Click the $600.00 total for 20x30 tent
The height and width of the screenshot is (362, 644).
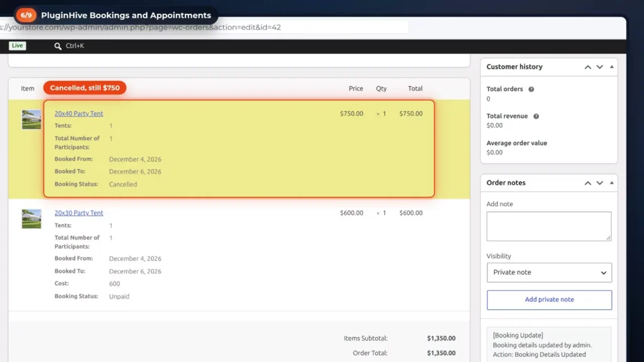point(411,213)
